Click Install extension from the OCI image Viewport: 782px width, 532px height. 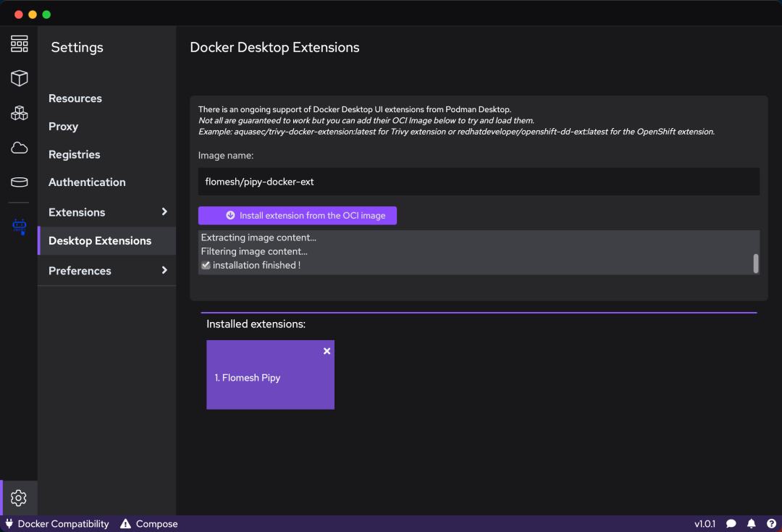[297, 215]
